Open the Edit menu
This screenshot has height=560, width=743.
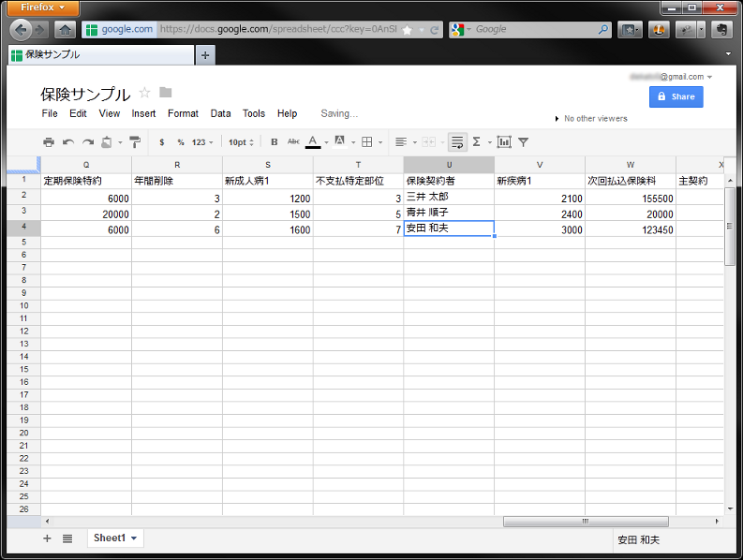pos(78,113)
